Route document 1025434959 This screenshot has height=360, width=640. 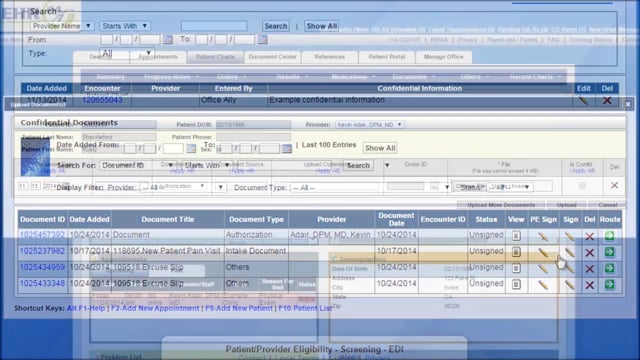pos(609,268)
